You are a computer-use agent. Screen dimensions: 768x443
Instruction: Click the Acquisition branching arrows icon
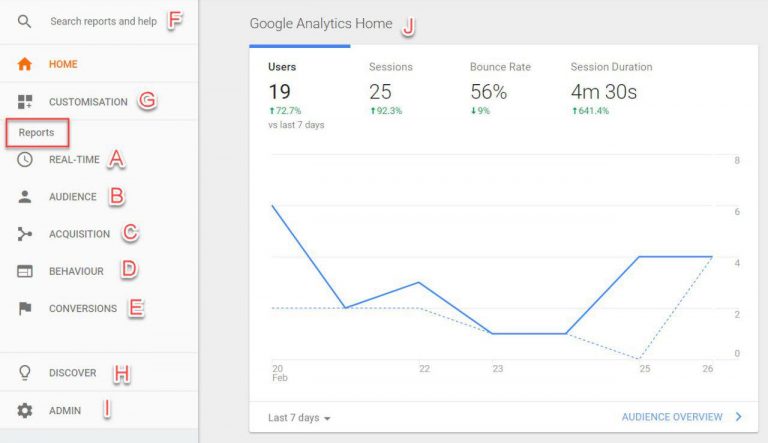tap(25, 234)
